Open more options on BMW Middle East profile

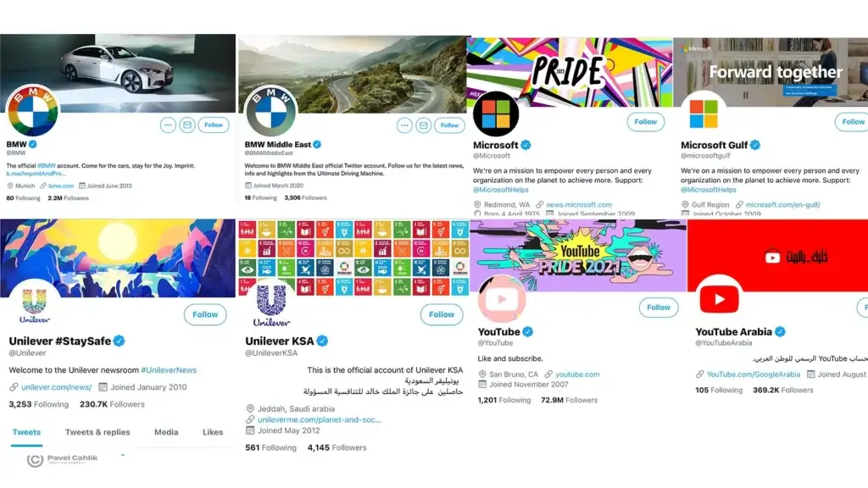tap(404, 125)
